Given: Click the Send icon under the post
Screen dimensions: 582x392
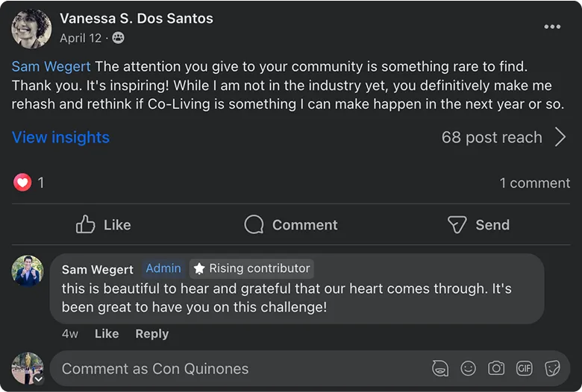Looking at the screenshot, I should [457, 224].
